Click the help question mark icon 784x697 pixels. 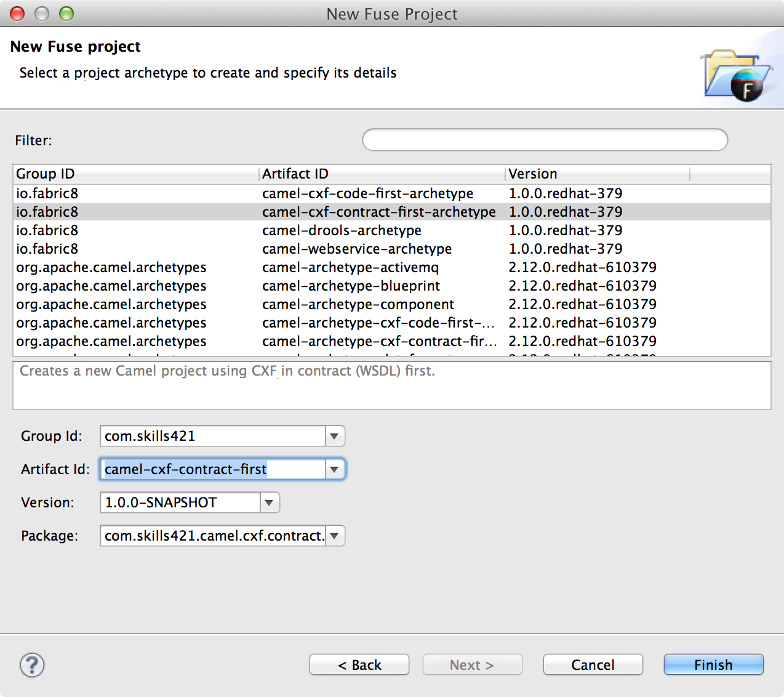click(32, 665)
